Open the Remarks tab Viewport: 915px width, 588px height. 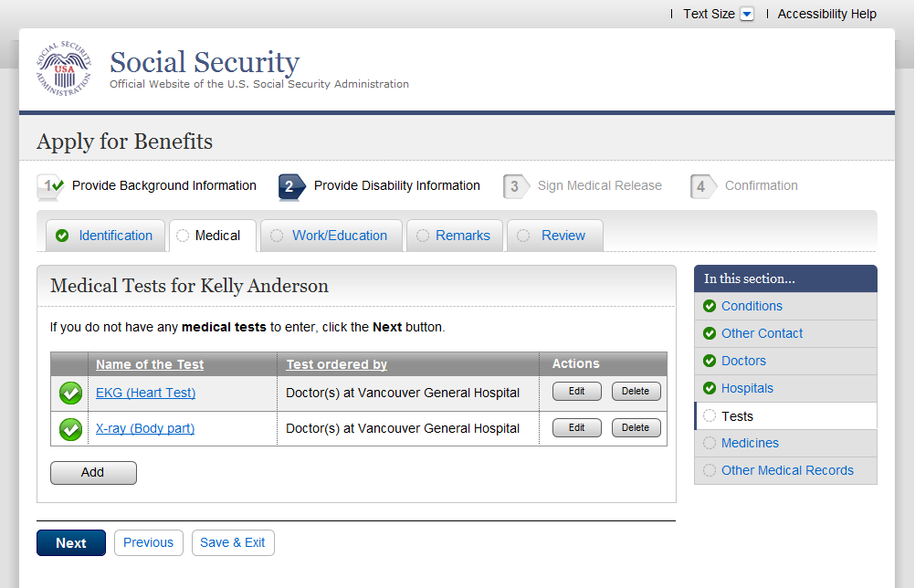[x=462, y=236]
